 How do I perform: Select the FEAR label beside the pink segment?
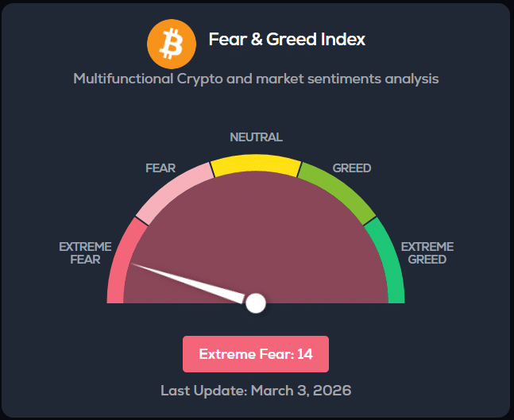point(160,168)
